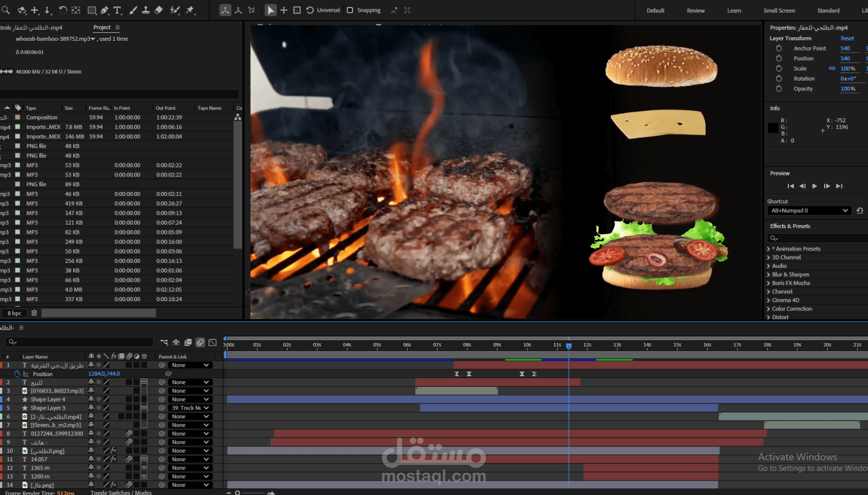
Task: Toggle 3D layer switch for Shape Layer 3
Action: click(144, 408)
